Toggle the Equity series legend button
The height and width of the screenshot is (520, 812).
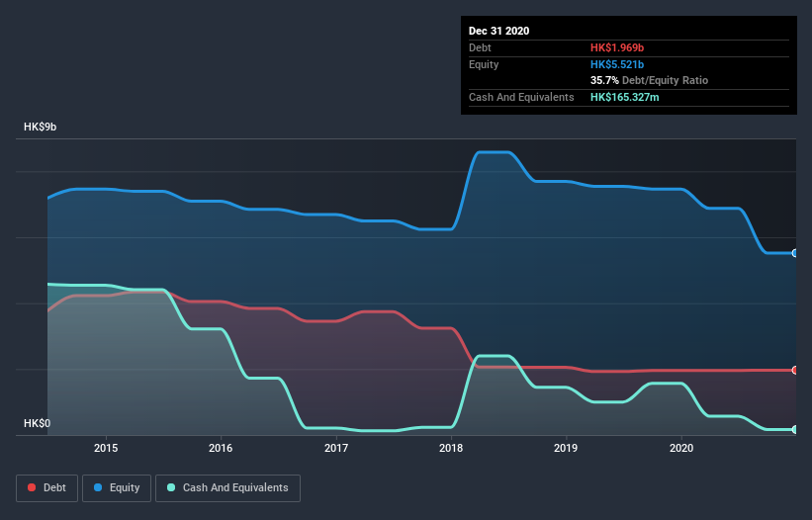pos(117,488)
